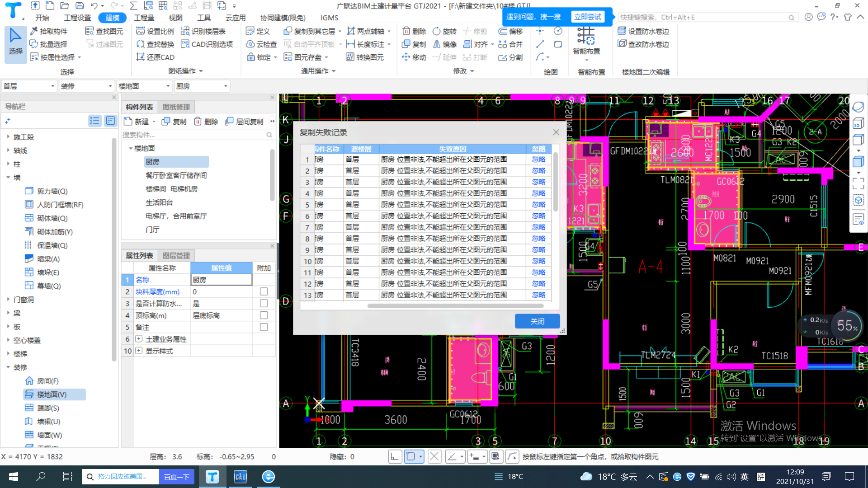Viewport: 868px width, 488px height.
Task: Open the 首层 floor dropdown
Action: coord(28,86)
